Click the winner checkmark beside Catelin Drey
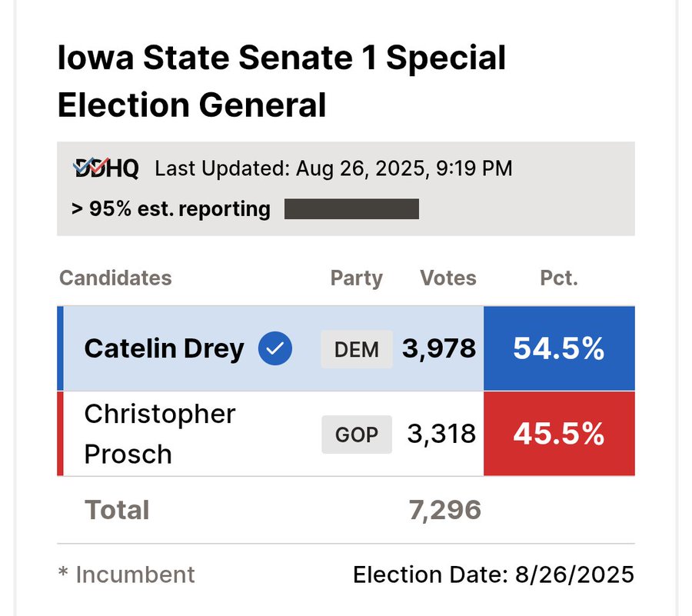This screenshot has width=692, height=616. coord(275,349)
